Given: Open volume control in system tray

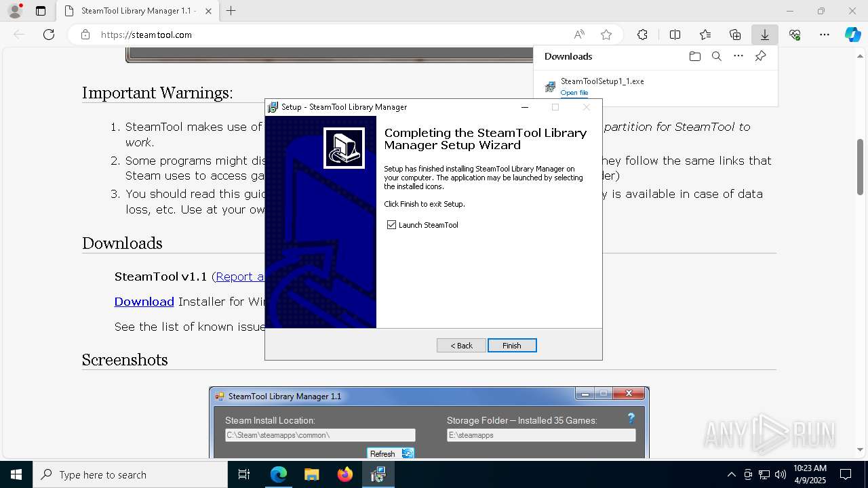Looking at the screenshot, I should pyautogui.click(x=780, y=474).
